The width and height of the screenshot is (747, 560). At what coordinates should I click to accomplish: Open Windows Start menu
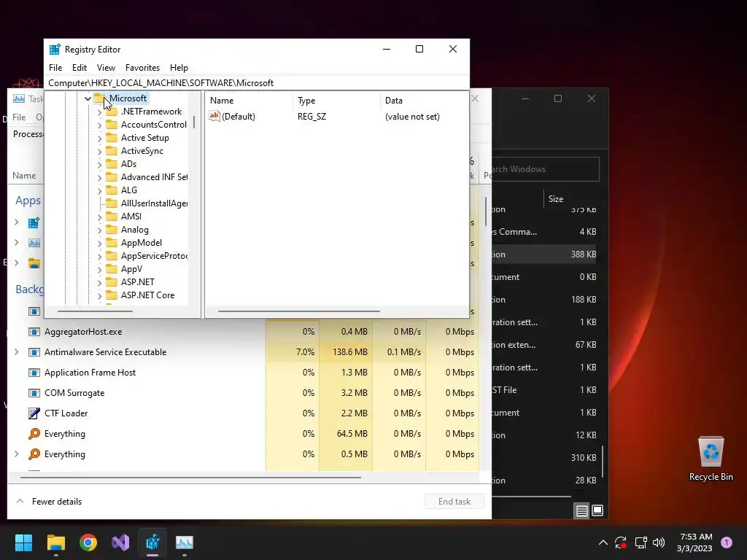click(23, 542)
